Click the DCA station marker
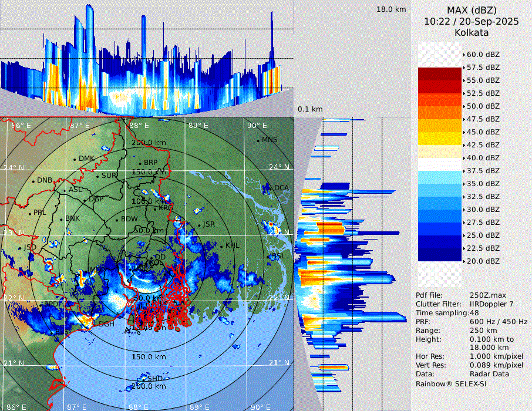The height and width of the screenshot is (411, 532). (x=271, y=188)
